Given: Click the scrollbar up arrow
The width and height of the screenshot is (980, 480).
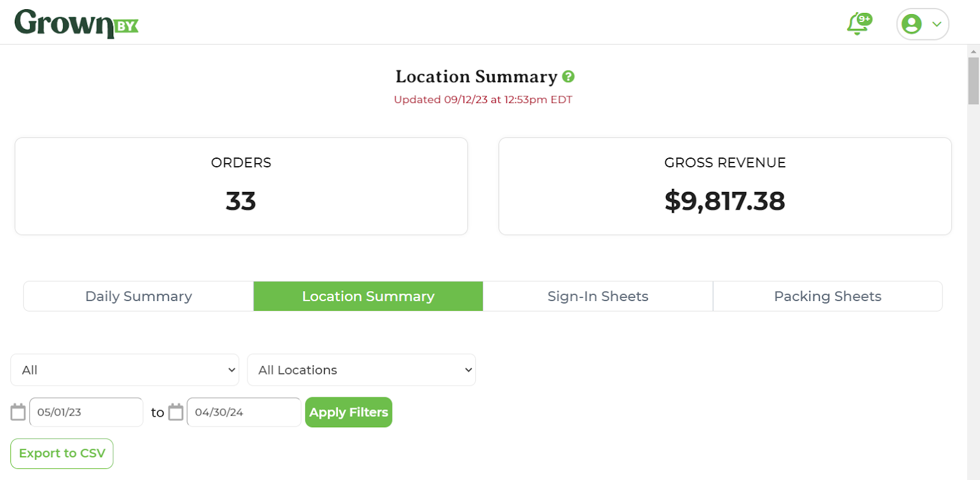Looking at the screenshot, I should tap(973, 51).
